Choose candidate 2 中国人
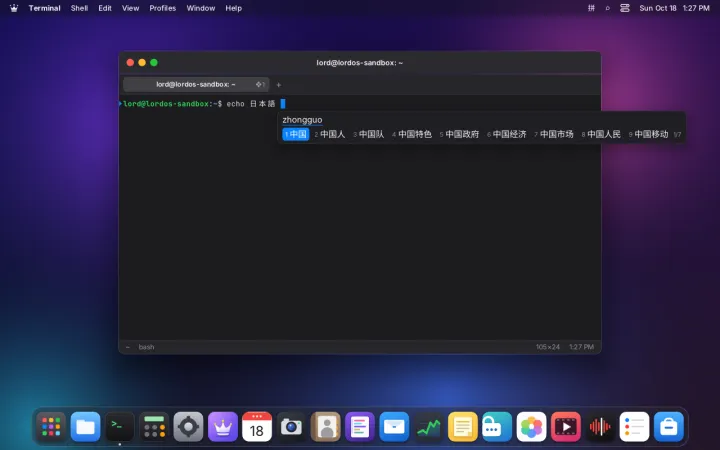720x450 pixels. (x=330, y=134)
